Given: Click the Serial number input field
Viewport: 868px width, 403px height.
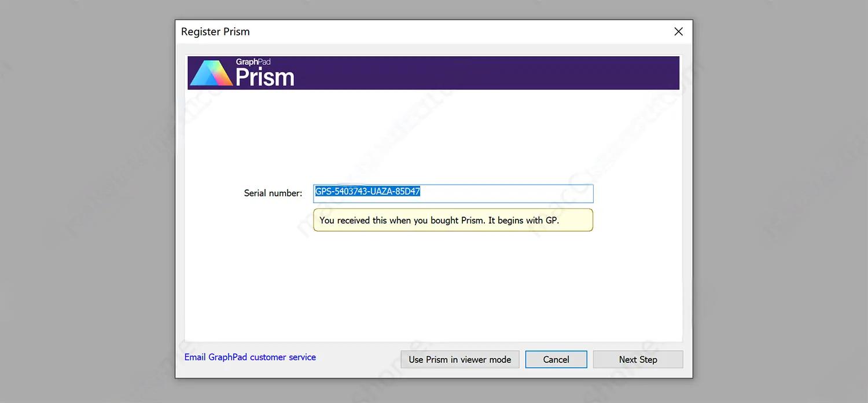Looking at the screenshot, I should point(453,193).
